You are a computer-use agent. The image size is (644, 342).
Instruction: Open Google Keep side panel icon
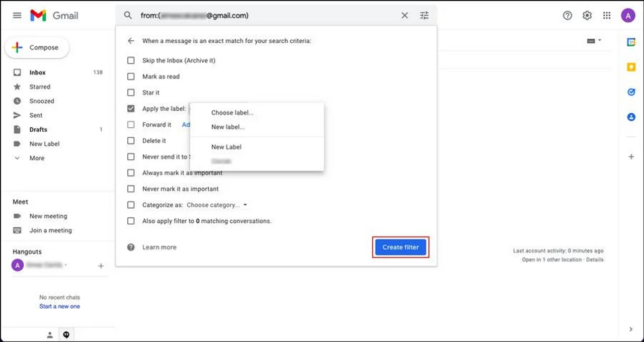pyautogui.click(x=631, y=67)
